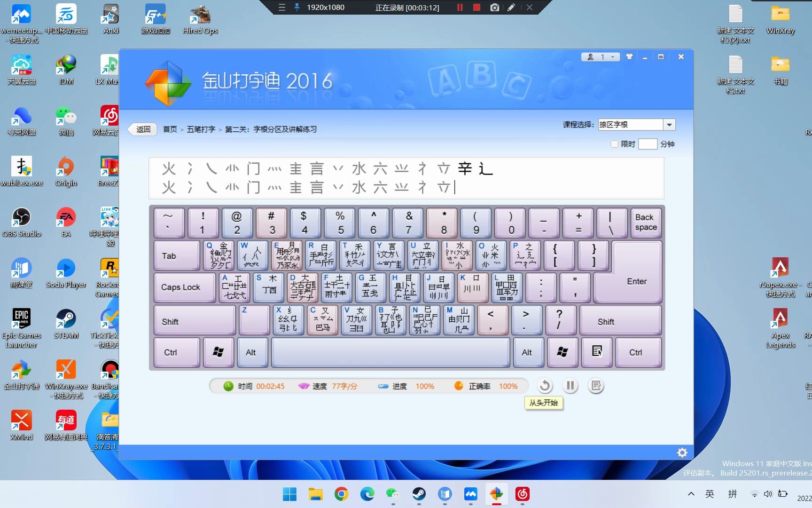Open the practice report list icon
The width and height of the screenshot is (812, 508).
pos(596,386)
